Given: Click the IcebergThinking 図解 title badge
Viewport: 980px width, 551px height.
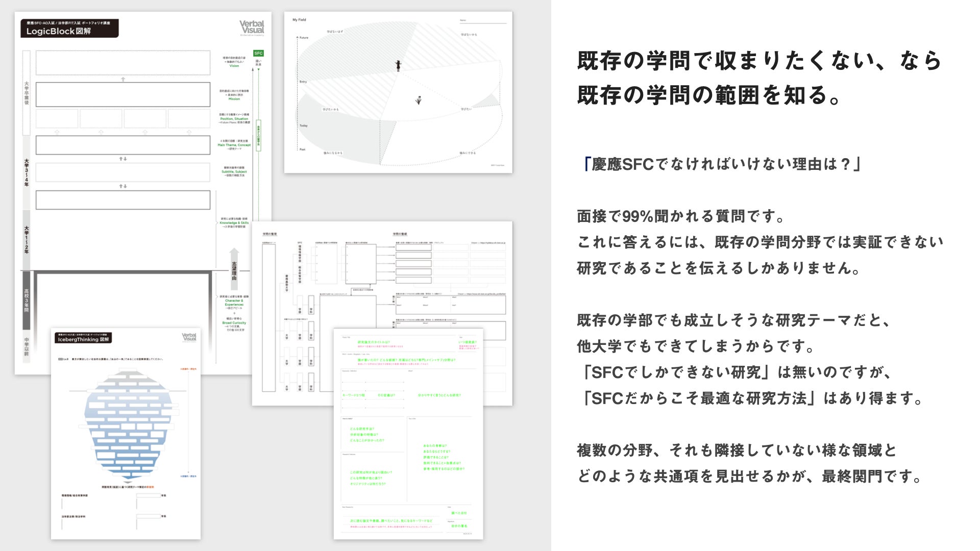Looking at the screenshot, I should click(83, 338).
